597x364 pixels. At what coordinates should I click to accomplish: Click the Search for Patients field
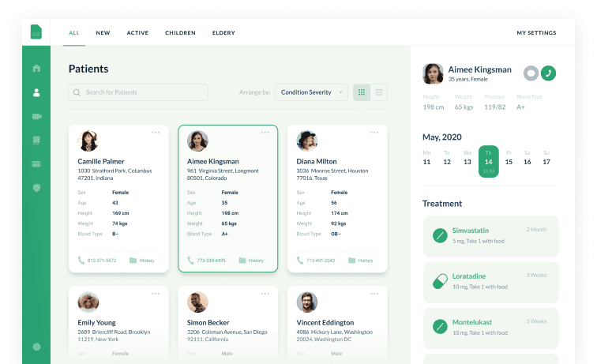point(138,92)
